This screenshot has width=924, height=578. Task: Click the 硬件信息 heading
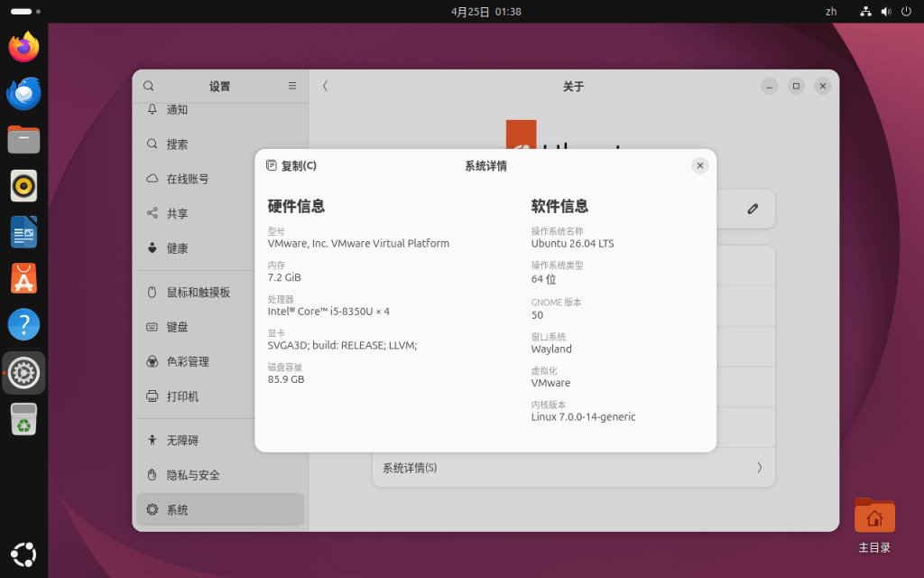point(296,206)
